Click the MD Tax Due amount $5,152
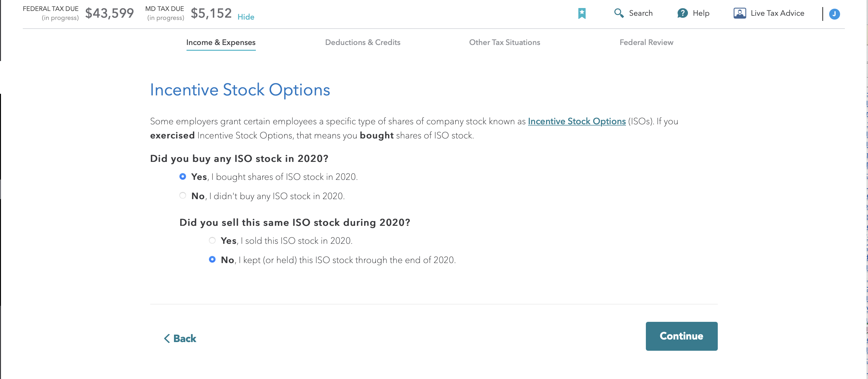The width and height of the screenshot is (868, 379). 211,13
